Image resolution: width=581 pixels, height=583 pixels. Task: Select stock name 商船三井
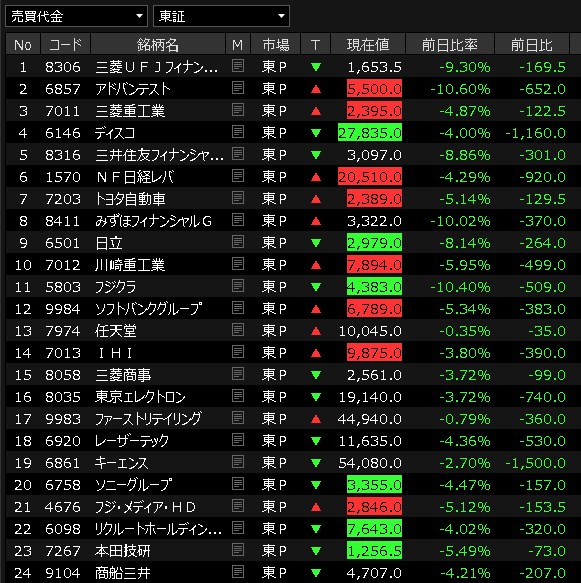(x=123, y=573)
